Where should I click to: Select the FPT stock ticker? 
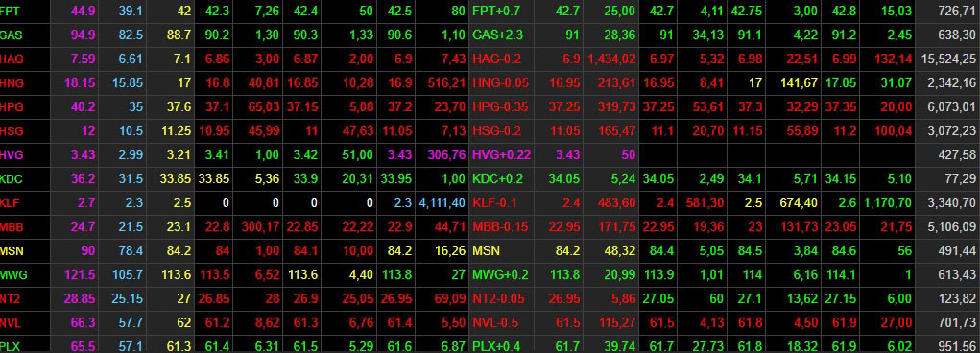(11, 12)
